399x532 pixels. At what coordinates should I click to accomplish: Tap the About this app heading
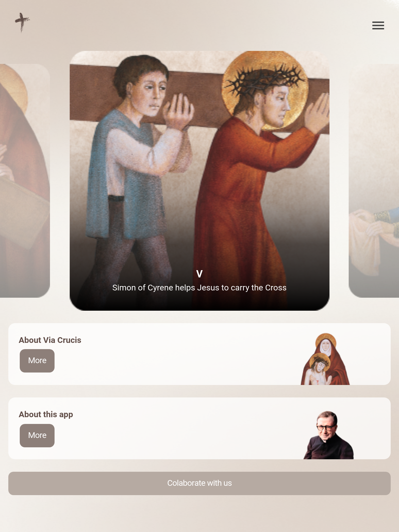(46, 415)
